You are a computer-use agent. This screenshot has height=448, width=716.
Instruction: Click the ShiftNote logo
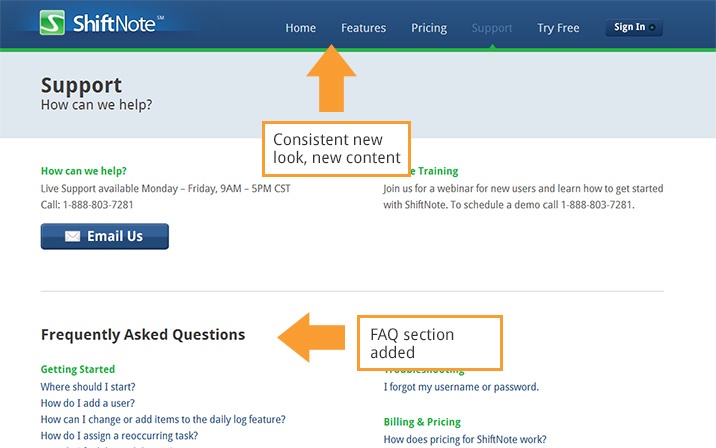pos(102,24)
